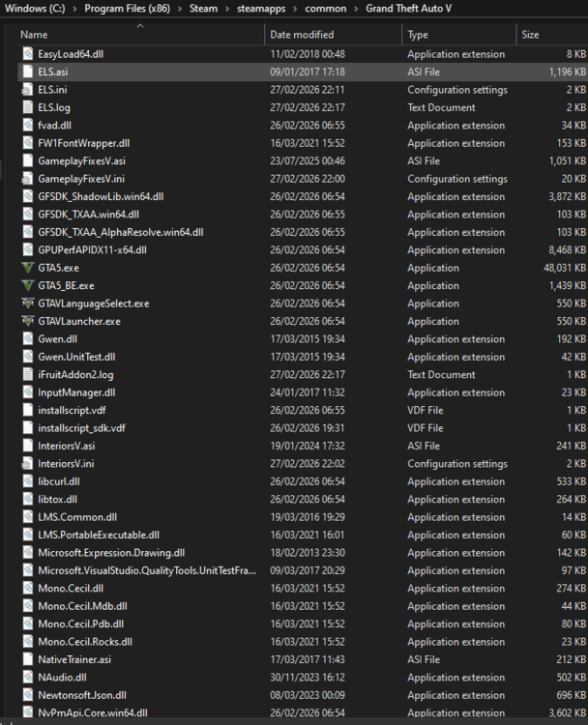Select GPUPerfAPIDX11-x64.dll file name
Viewport: 588px width, 725px height.
(x=92, y=249)
